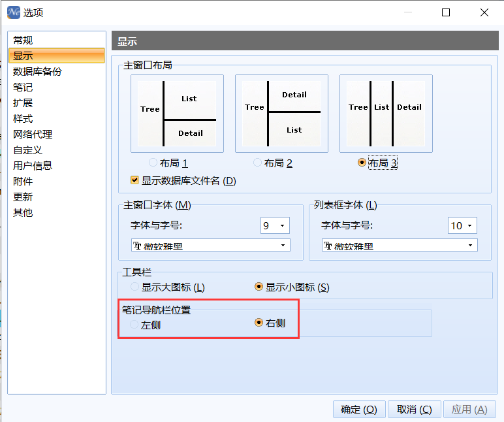Expand the list box font size dropdown

462,225
